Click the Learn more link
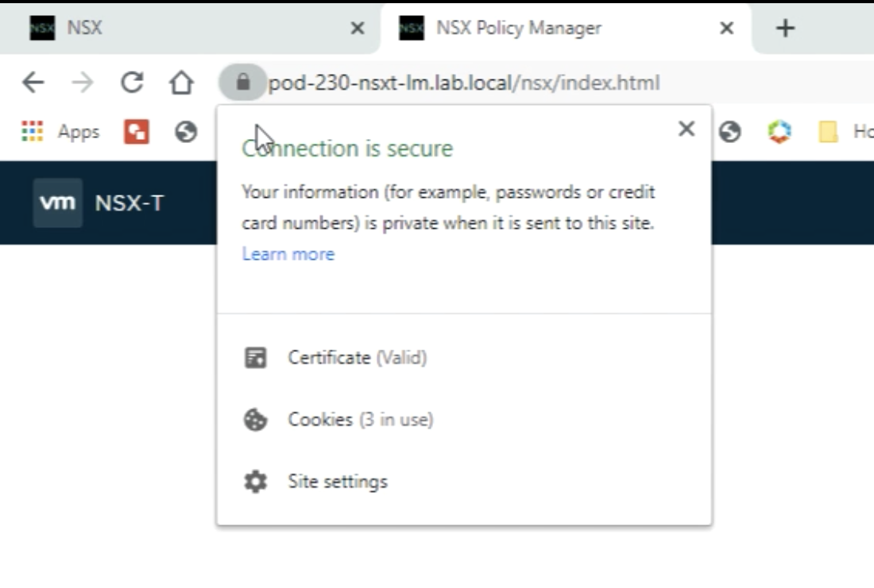The width and height of the screenshot is (874, 588). coord(288,254)
